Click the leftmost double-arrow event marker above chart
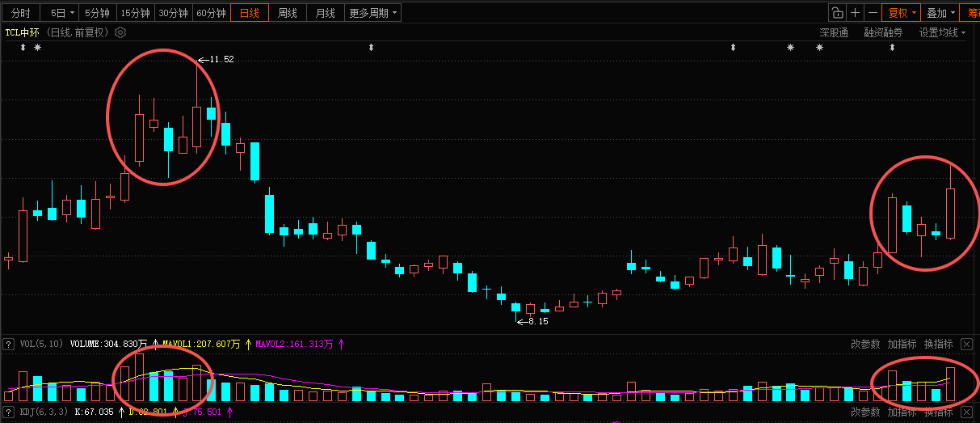Image resolution: width=980 pixels, height=423 pixels. click(23, 48)
